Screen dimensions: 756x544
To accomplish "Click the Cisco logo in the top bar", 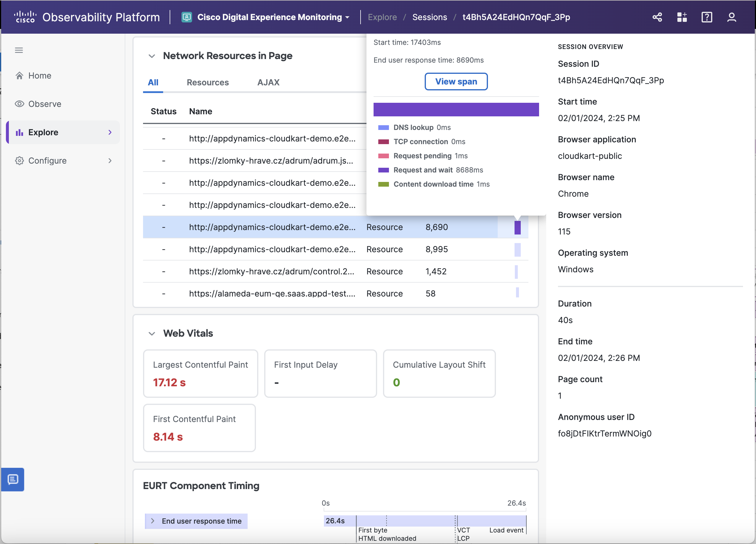I will (x=25, y=17).
